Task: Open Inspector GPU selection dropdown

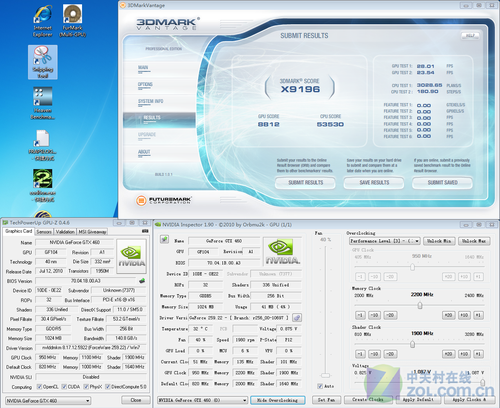Action: [202, 400]
